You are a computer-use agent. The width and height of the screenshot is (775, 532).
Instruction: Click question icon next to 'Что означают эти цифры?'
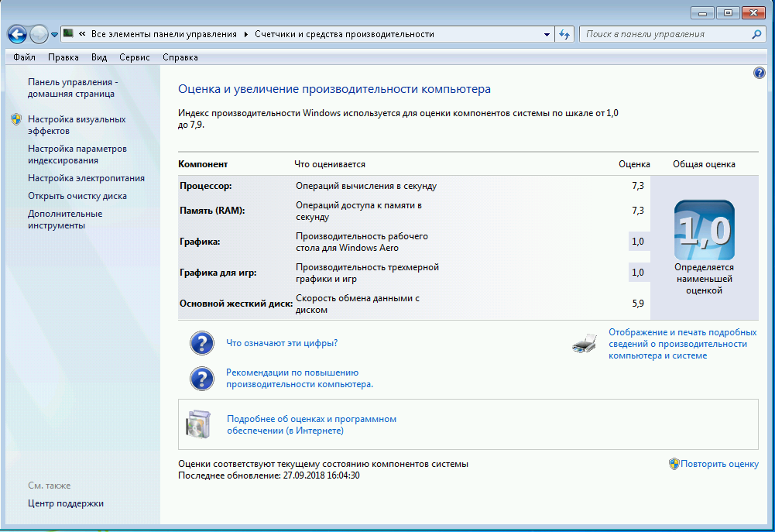201,343
